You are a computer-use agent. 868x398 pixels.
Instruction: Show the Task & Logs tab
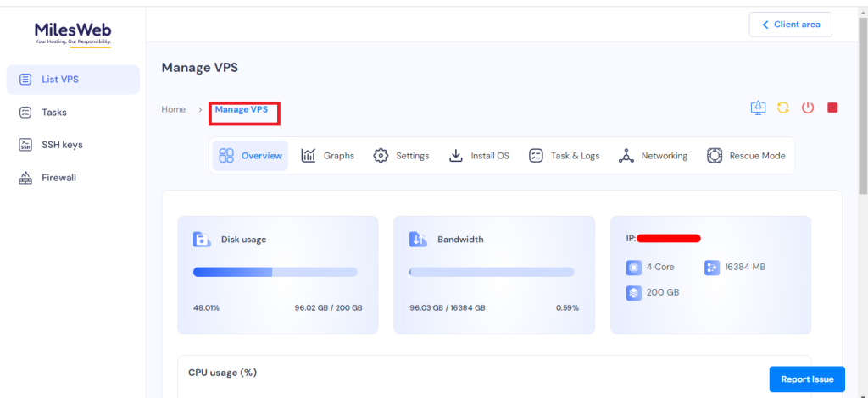(x=564, y=156)
